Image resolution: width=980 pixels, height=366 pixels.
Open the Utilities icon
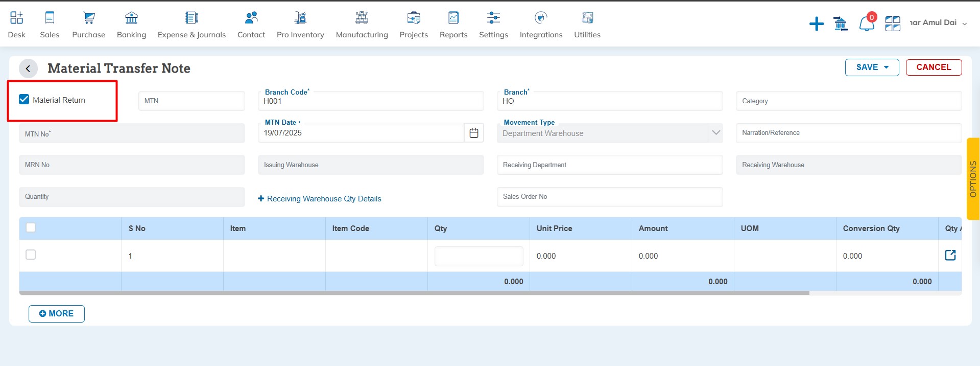587,18
